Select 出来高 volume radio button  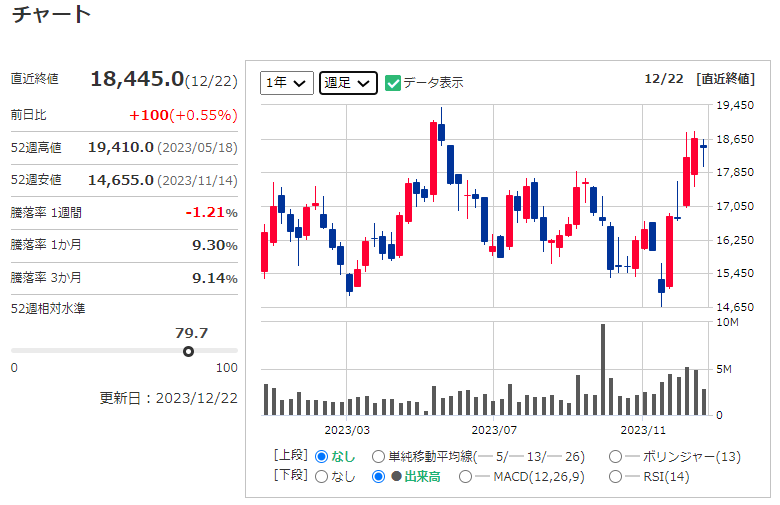[x=379, y=477]
